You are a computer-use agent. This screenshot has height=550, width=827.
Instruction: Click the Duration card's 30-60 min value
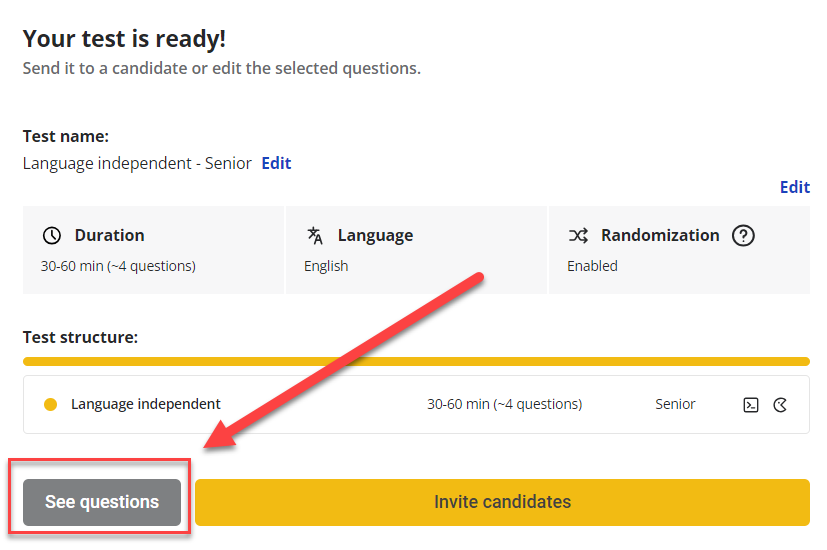pos(118,266)
